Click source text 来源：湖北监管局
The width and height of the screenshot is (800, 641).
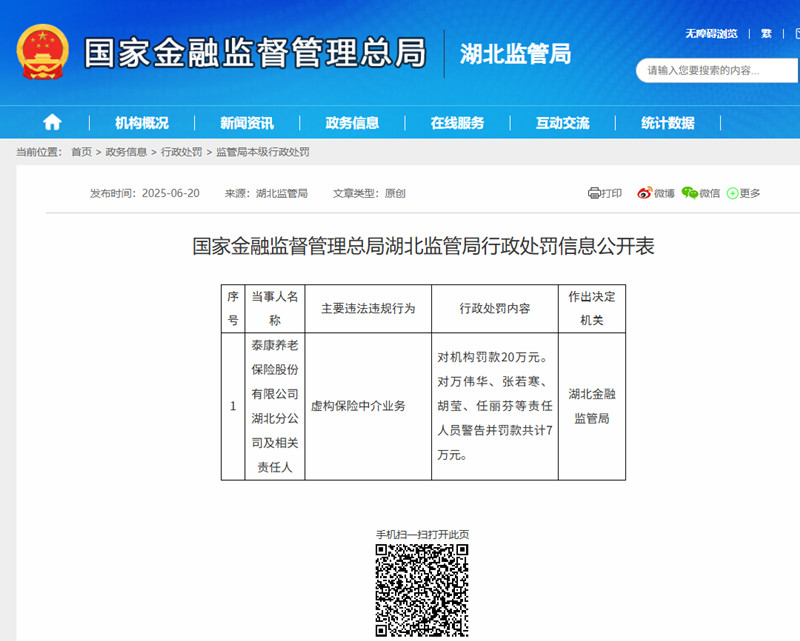(x=266, y=193)
